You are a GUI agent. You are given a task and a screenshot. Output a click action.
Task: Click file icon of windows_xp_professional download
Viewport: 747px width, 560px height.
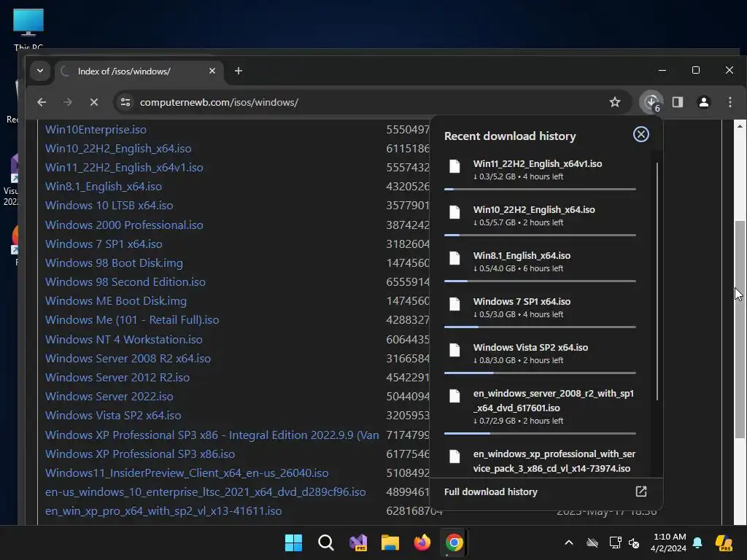[455, 456]
